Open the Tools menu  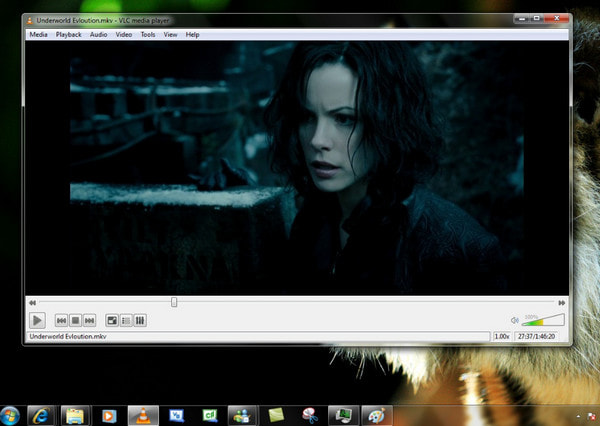[x=148, y=34]
